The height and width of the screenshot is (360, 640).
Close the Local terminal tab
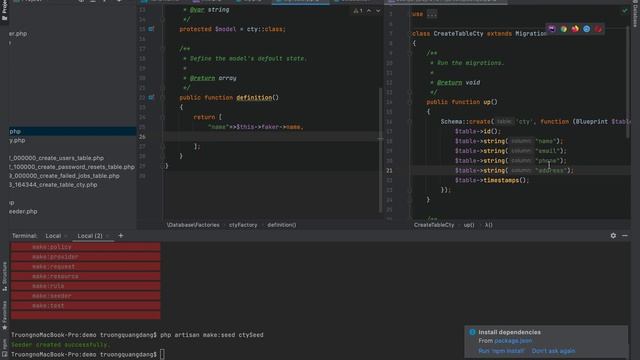tap(66, 236)
